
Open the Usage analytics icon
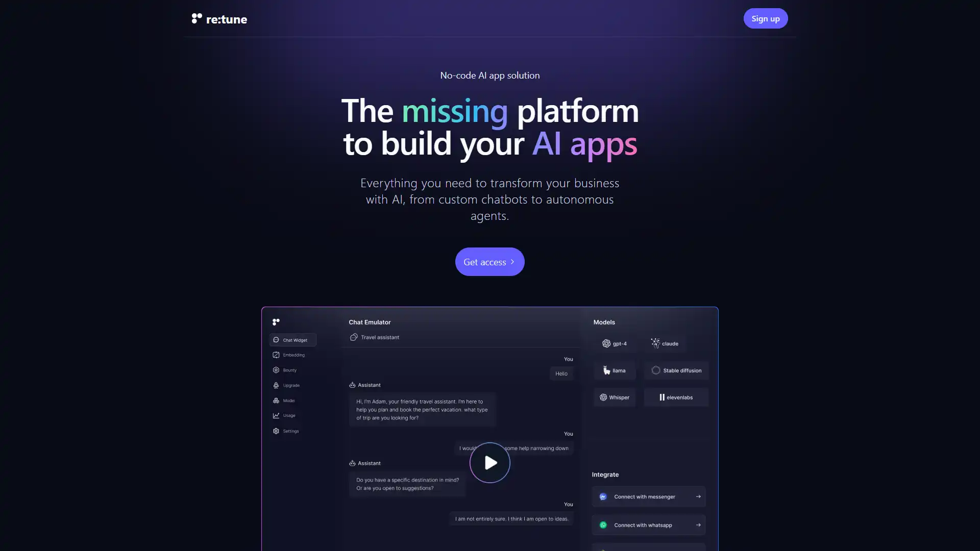pos(276,416)
